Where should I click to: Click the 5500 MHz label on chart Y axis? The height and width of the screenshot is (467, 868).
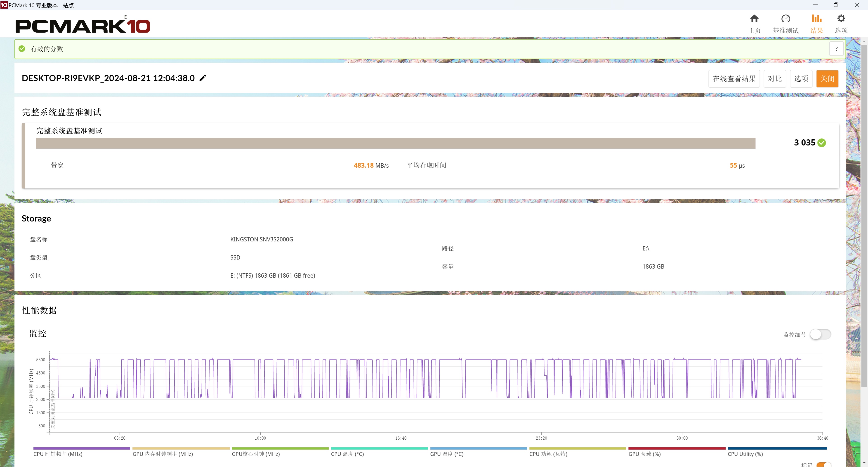[40, 360]
